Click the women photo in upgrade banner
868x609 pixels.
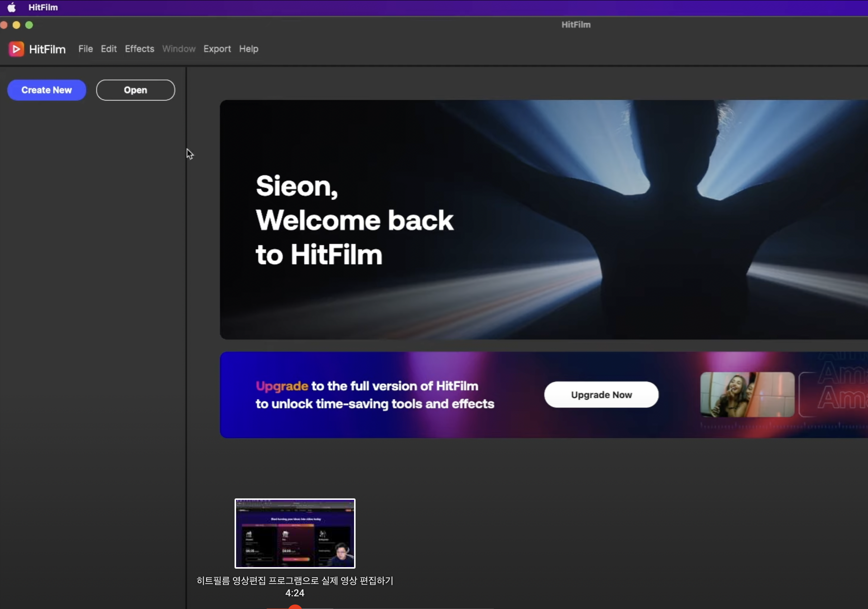coord(747,395)
